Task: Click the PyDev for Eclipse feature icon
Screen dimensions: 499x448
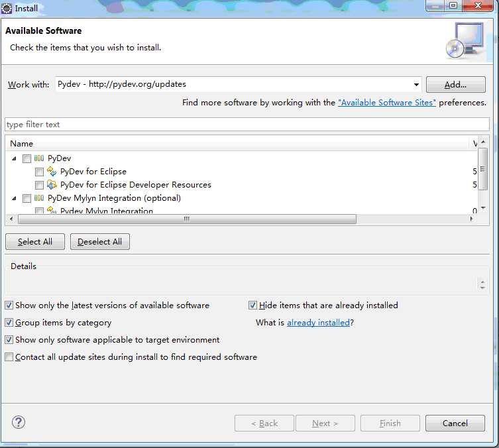Action: [x=52, y=171]
